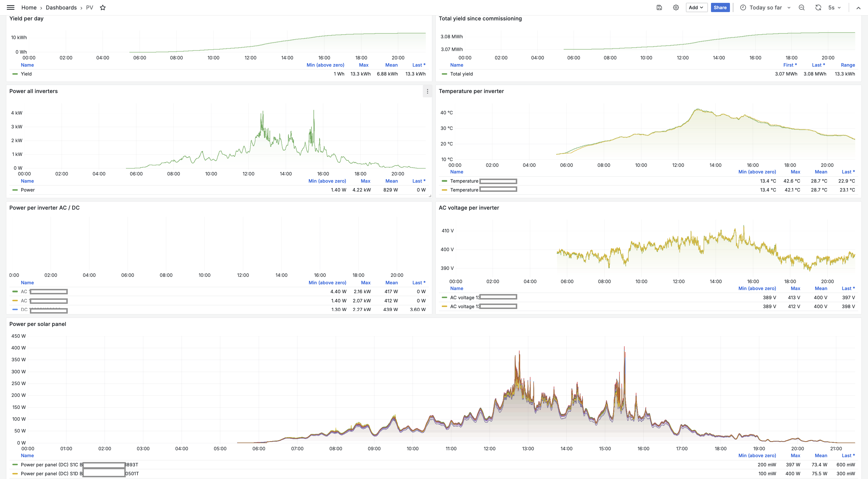Open the 'Today so far' time picker
868x479 pixels.
pos(765,7)
